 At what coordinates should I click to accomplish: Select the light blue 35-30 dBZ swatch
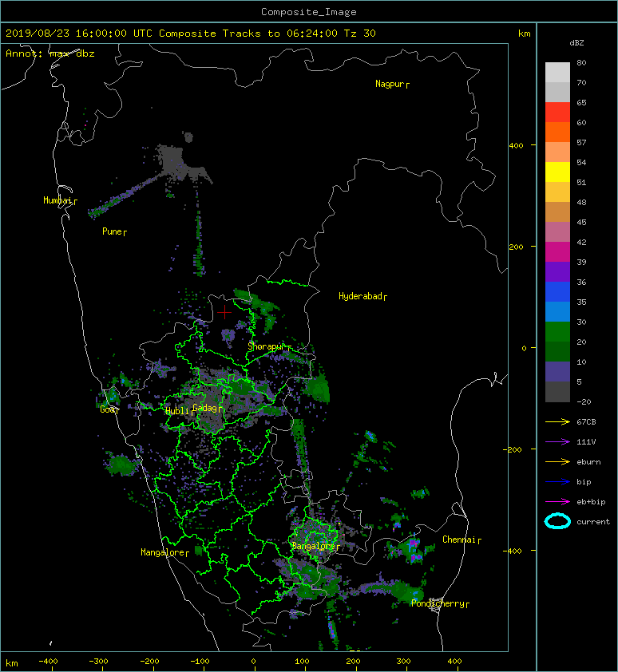click(557, 312)
